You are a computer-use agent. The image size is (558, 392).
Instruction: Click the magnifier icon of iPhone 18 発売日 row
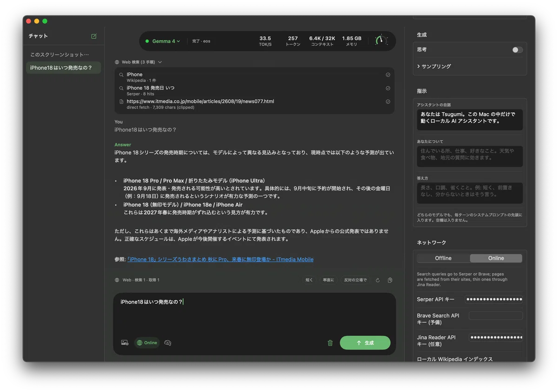(x=121, y=88)
